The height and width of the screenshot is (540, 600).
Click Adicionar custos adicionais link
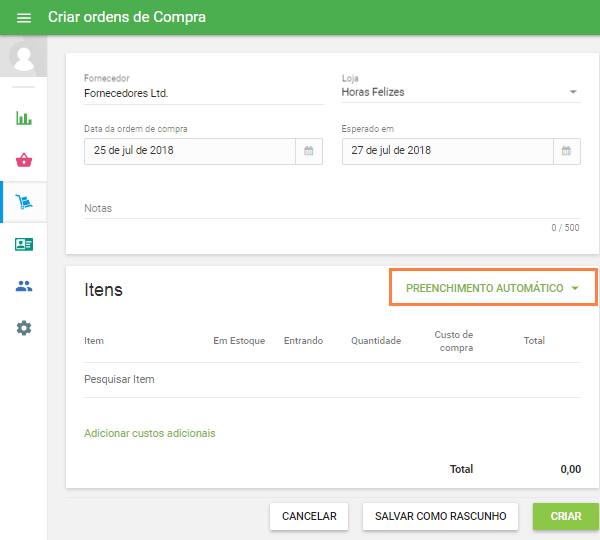(x=150, y=433)
